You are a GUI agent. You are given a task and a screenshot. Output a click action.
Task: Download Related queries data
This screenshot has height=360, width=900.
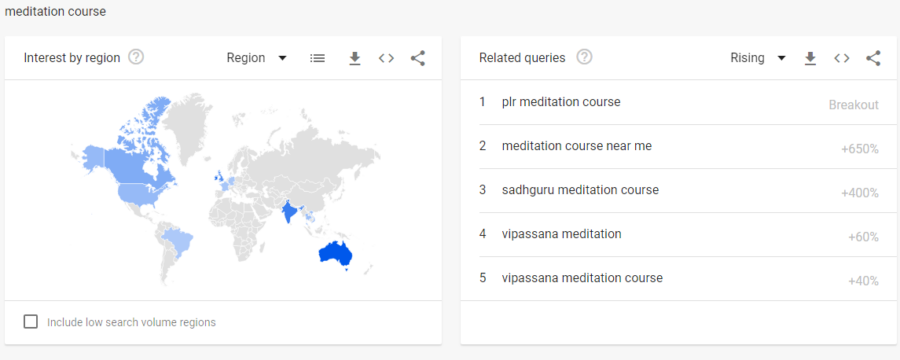click(x=810, y=58)
